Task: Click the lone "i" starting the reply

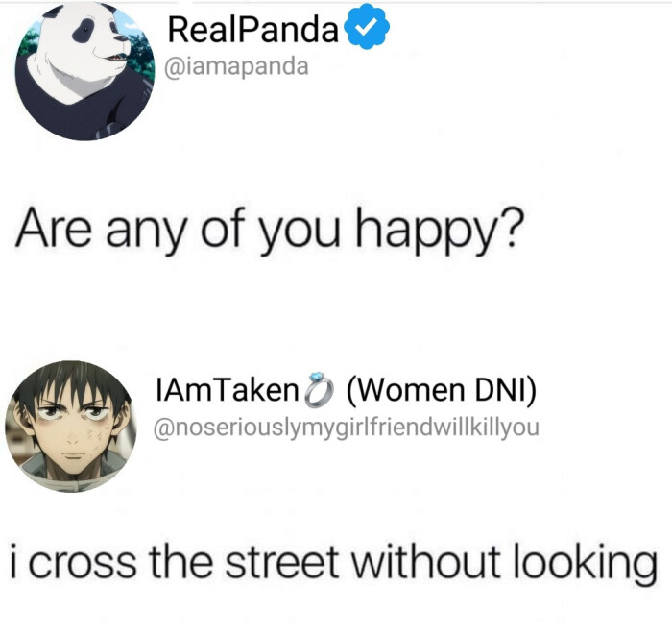Action: (x=14, y=560)
